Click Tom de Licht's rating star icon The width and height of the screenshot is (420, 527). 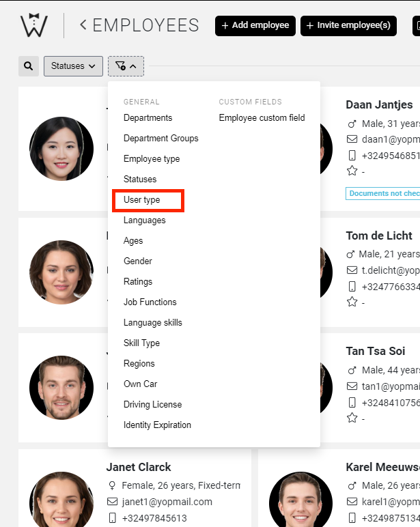coord(352,302)
